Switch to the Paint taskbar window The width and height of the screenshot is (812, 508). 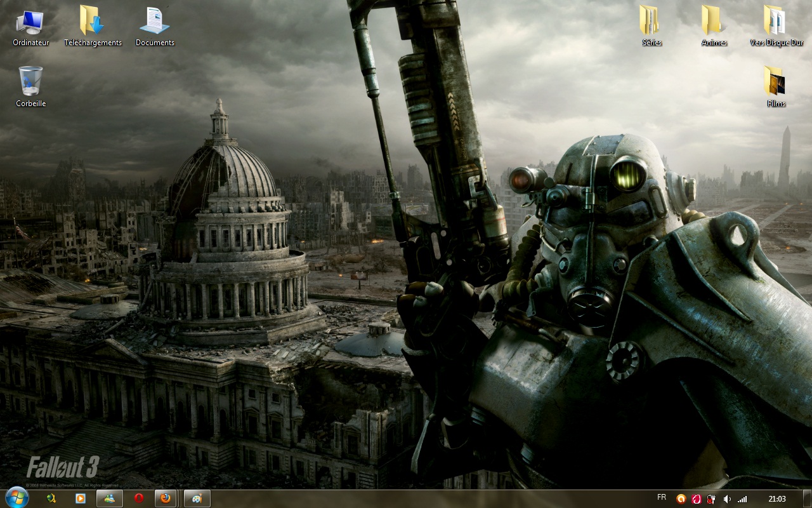(x=197, y=498)
